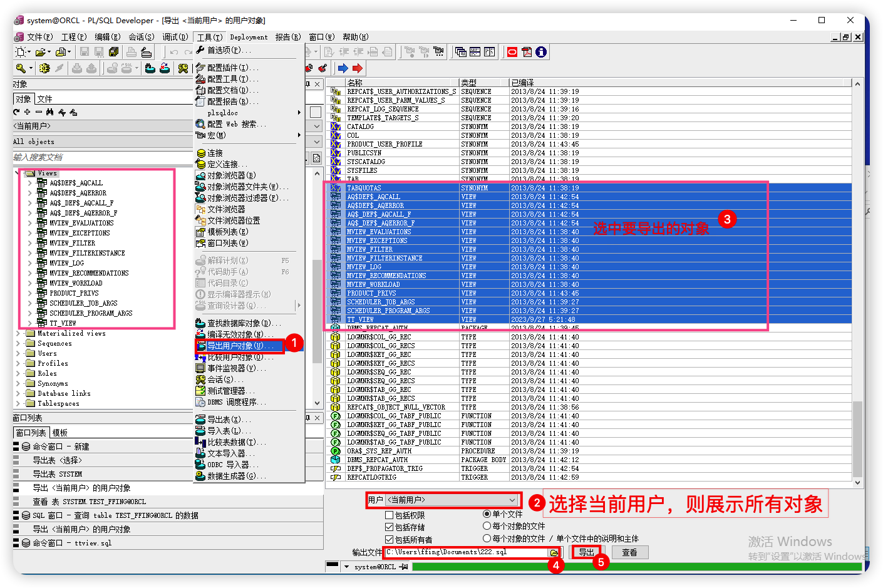
Task: Click the refresh icon in object browser
Action: (16, 112)
